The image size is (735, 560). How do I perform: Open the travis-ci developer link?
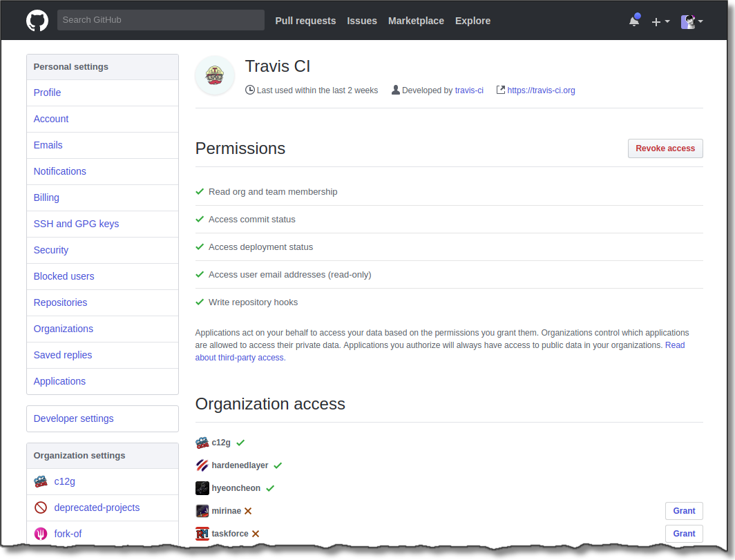tap(469, 90)
